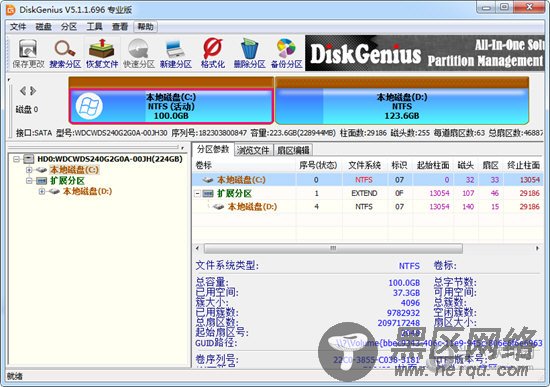Click the Windows logo on the C: partition bar
Screen dimensions: 550x387
pos(89,106)
